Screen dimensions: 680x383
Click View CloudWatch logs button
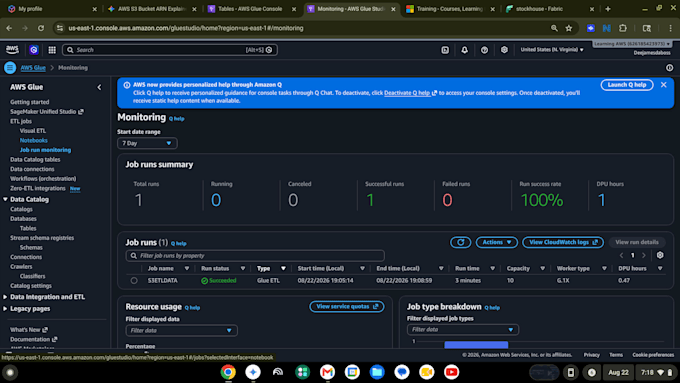[563, 242]
